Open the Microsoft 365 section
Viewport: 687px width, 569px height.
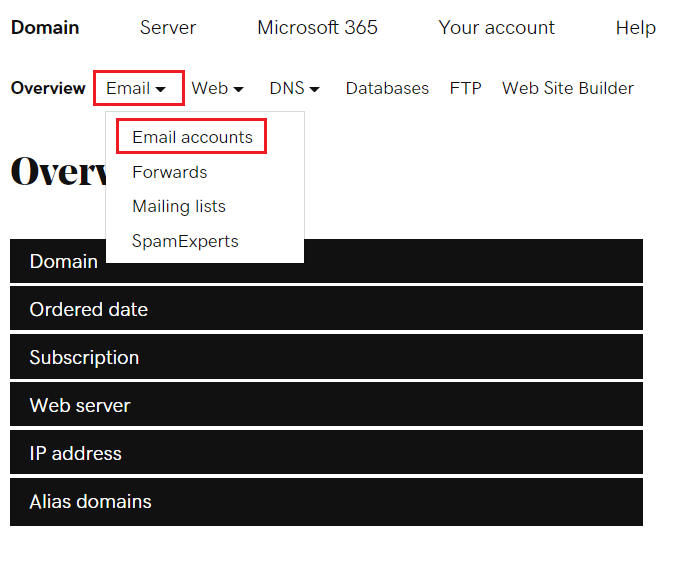click(x=317, y=28)
